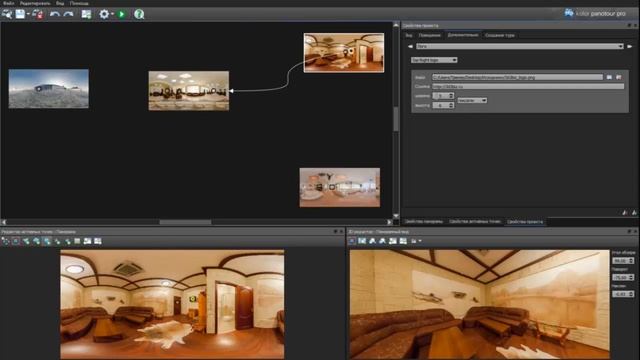Switch to the Дополнительные tab

tap(463, 35)
